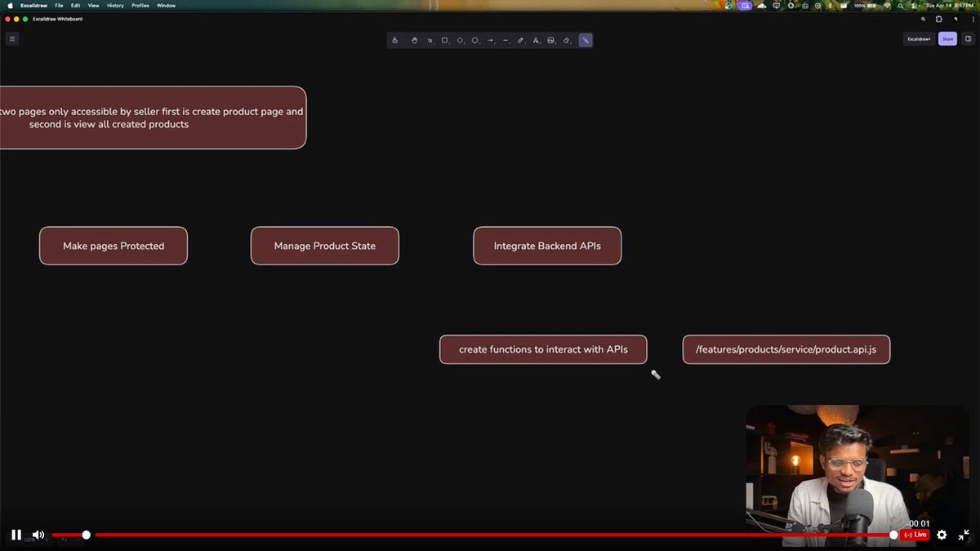This screenshot has width=980, height=551.
Task: Select the 'Manage Product State' box
Action: pos(325,246)
